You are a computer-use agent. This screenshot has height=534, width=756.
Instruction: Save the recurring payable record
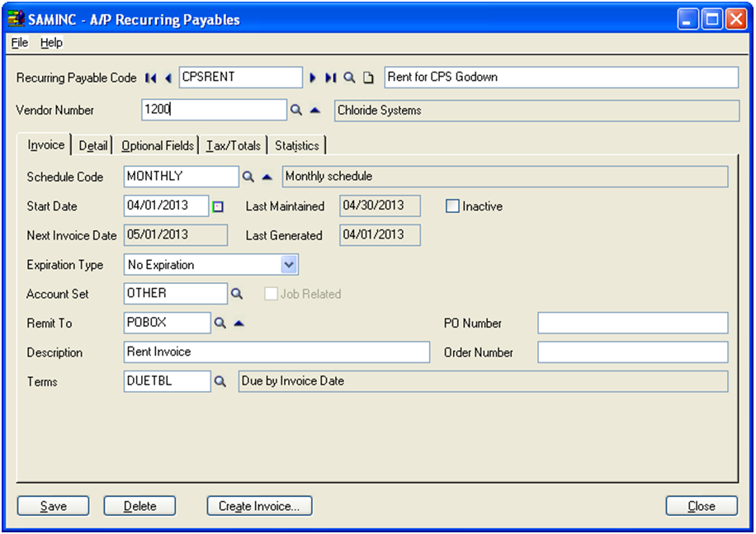pos(54,506)
